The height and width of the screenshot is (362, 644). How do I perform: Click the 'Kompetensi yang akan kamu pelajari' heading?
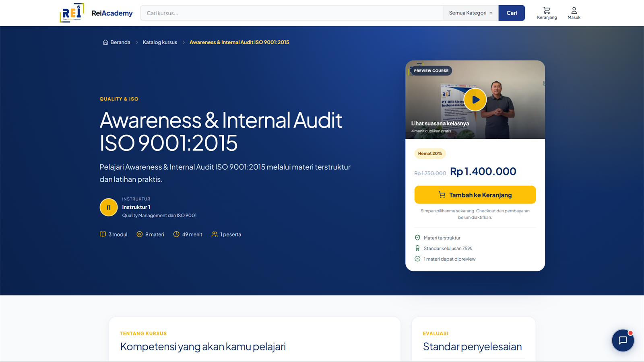coord(203,346)
